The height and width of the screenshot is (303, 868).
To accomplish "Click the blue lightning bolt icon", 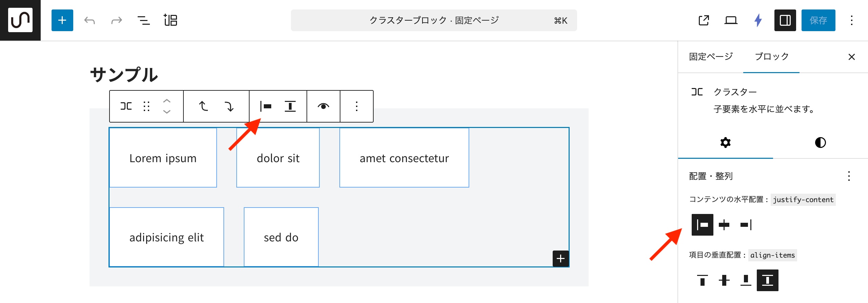I will pos(758,20).
